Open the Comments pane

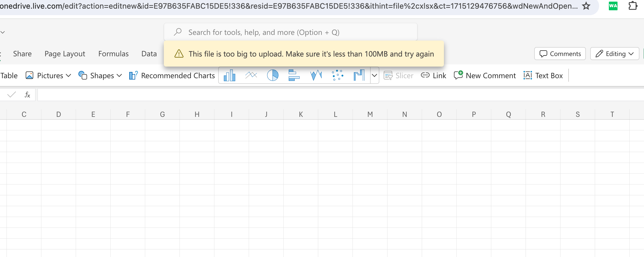(560, 54)
